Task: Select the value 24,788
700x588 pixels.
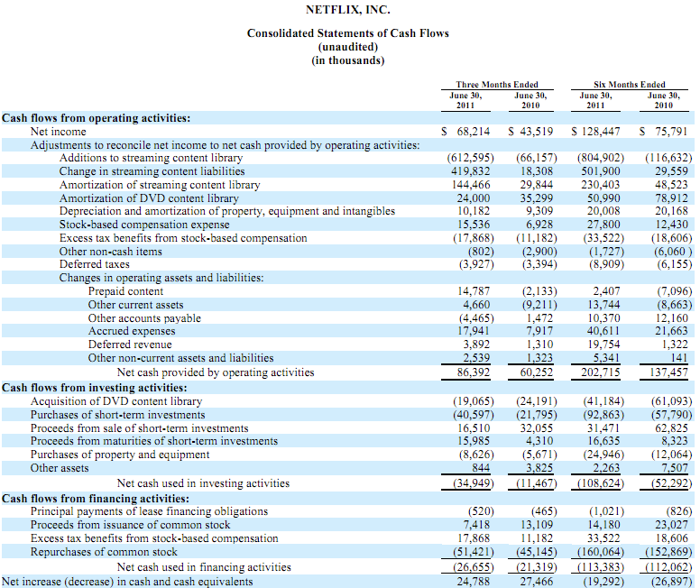Action: (x=474, y=582)
